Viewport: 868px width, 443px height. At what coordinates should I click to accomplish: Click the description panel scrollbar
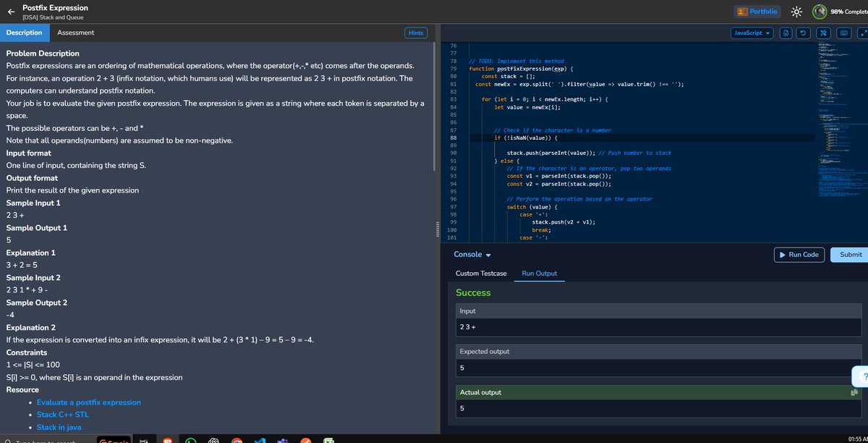click(x=434, y=106)
